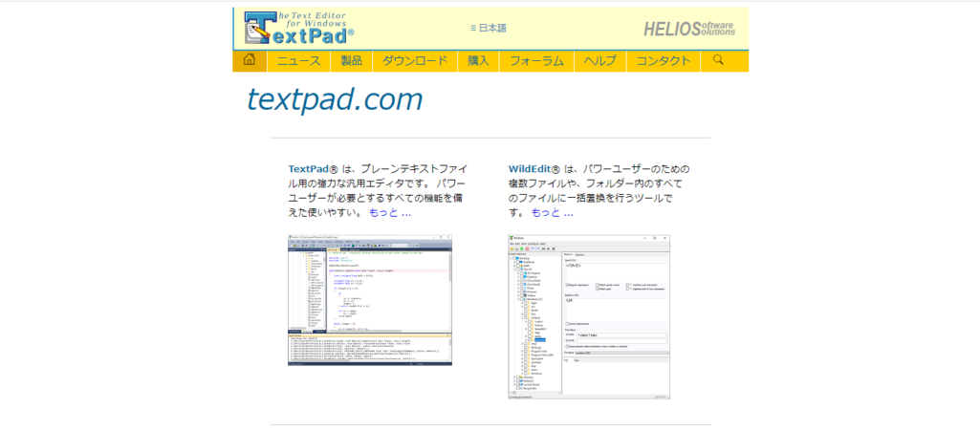
Task: Open the search magnifier icon
Action: coord(718,60)
